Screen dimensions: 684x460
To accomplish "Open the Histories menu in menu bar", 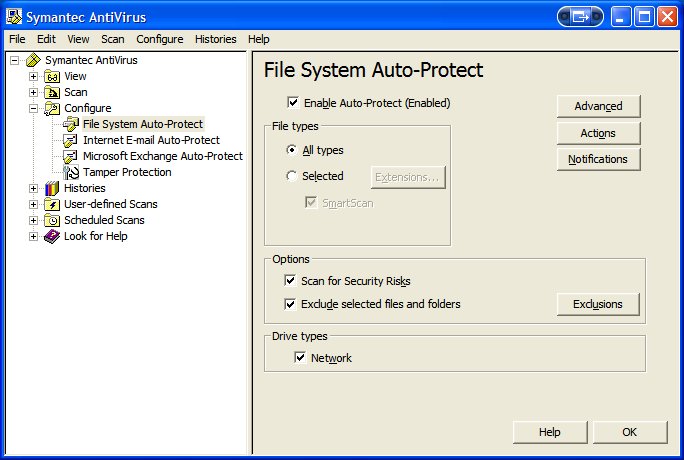I will (x=216, y=39).
